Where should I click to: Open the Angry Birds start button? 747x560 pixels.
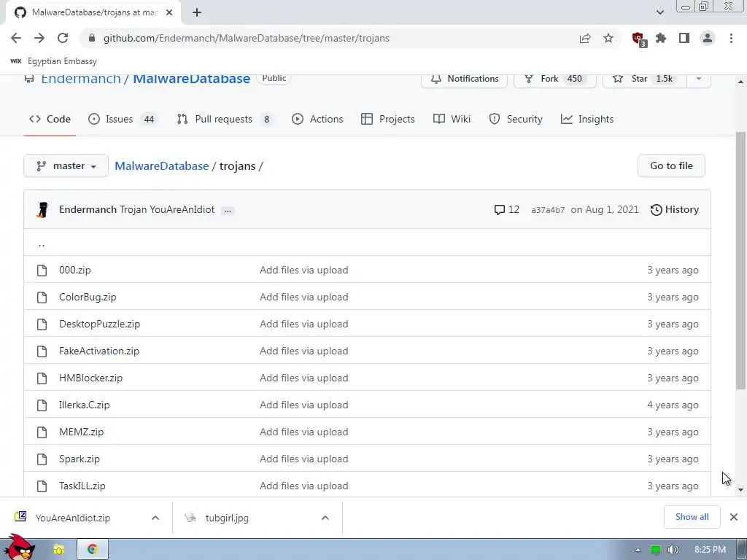pos(19,547)
